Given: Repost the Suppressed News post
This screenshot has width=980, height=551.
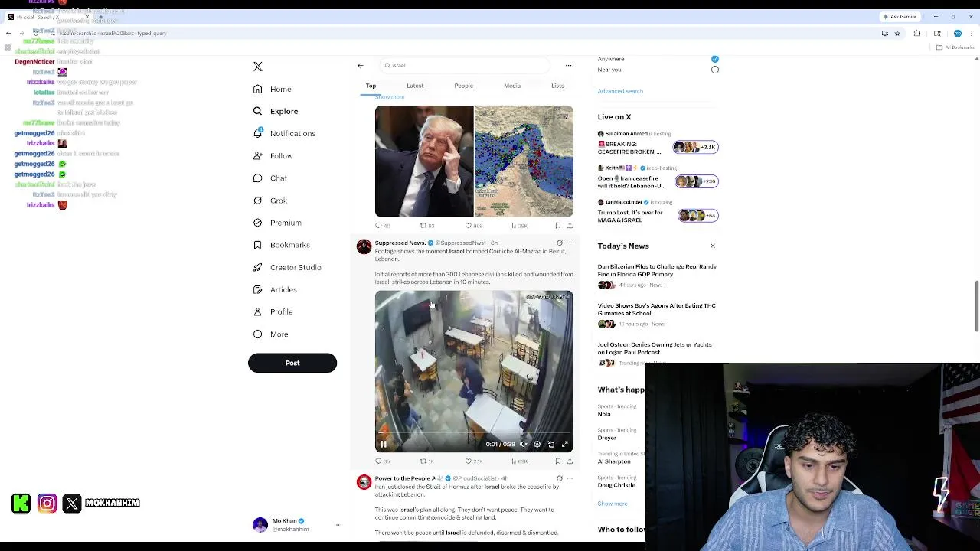Looking at the screenshot, I should pos(427,461).
